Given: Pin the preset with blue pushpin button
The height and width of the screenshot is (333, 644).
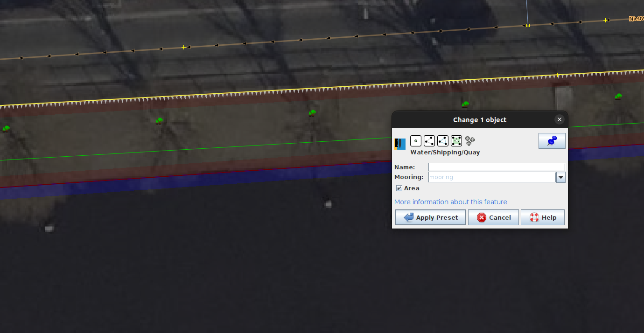Looking at the screenshot, I should 552,141.
